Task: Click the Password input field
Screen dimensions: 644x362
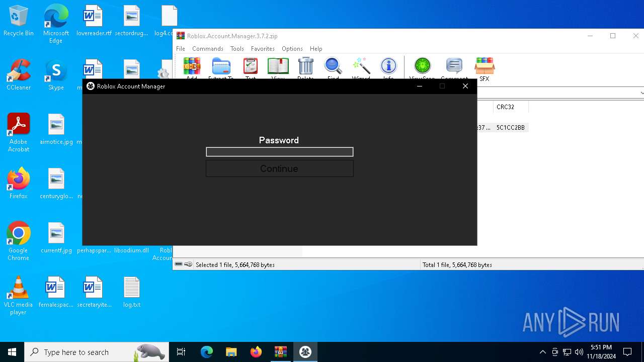Action: coord(280,152)
